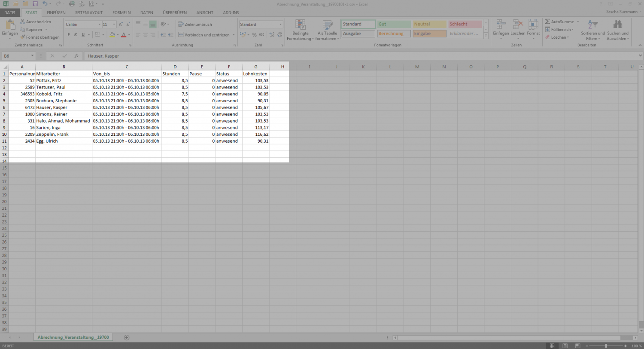Center text horizontally

(145, 35)
